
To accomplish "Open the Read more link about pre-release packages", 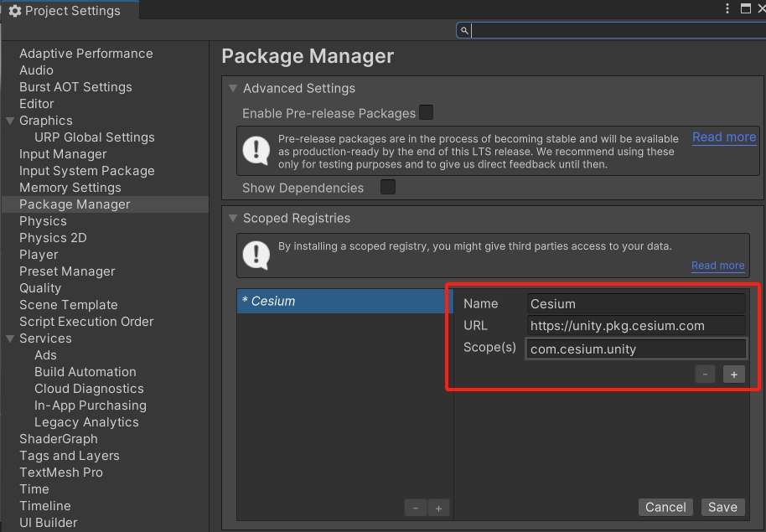I will [x=723, y=137].
